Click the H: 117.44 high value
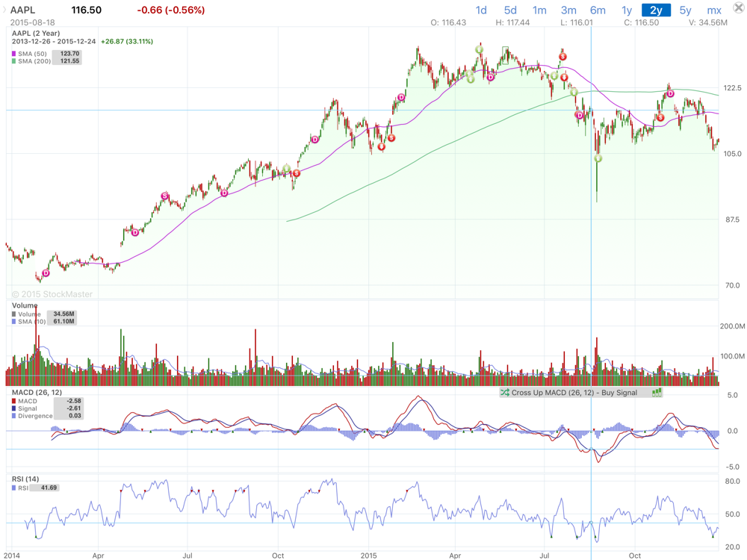 click(512, 22)
